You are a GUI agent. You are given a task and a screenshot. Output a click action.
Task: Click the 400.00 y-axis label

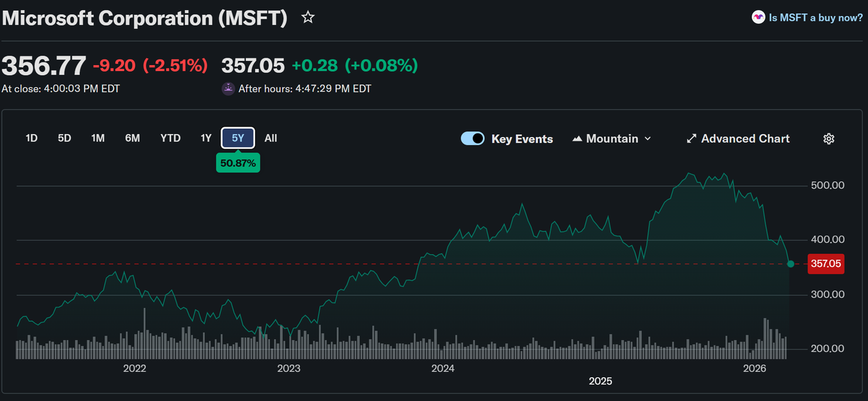pyautogui.click(x=828, y=240)
